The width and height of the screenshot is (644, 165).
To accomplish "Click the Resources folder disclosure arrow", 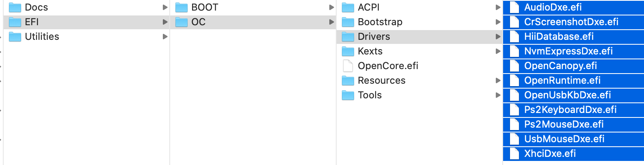I will pyautogui.click(x=498, y=80).
